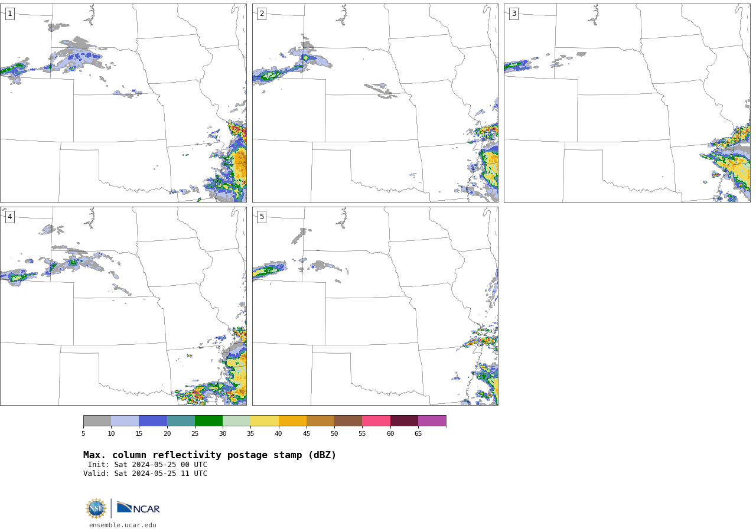
Task: Click the maroon 60-65 dBZ swatch
Action: 404,420
